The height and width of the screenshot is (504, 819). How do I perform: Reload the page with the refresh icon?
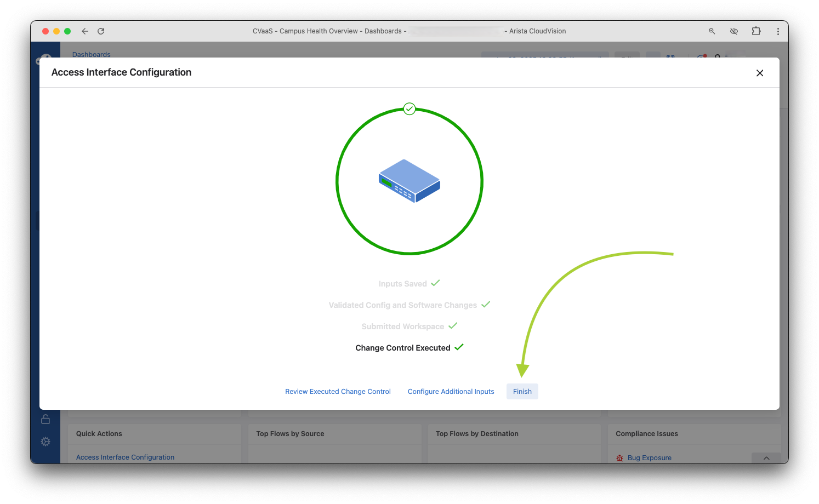[x=101, y=31]
